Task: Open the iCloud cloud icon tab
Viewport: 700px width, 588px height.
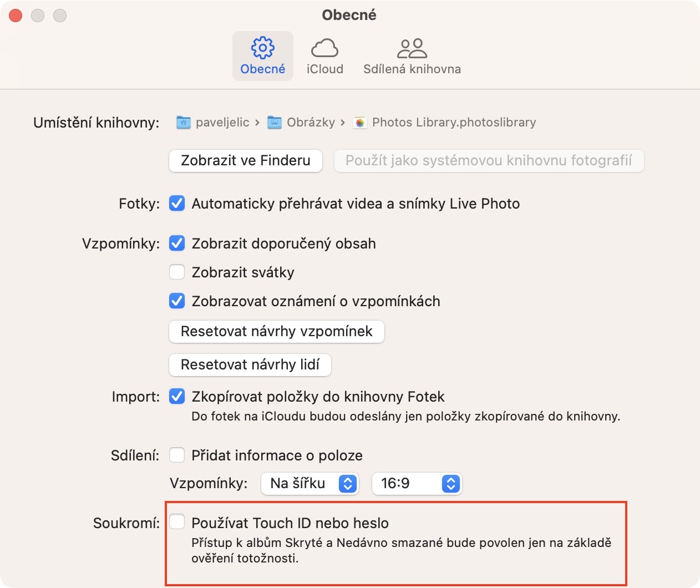Action: pos(324,48)
